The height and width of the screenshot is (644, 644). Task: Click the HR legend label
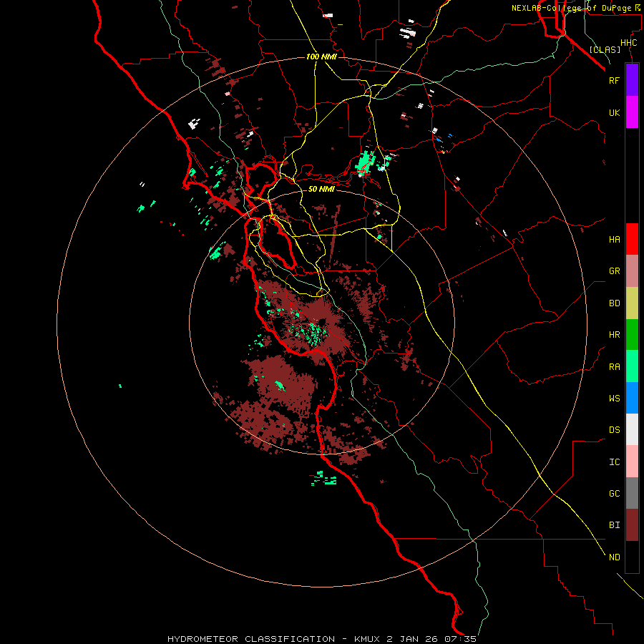coord(614,335)
